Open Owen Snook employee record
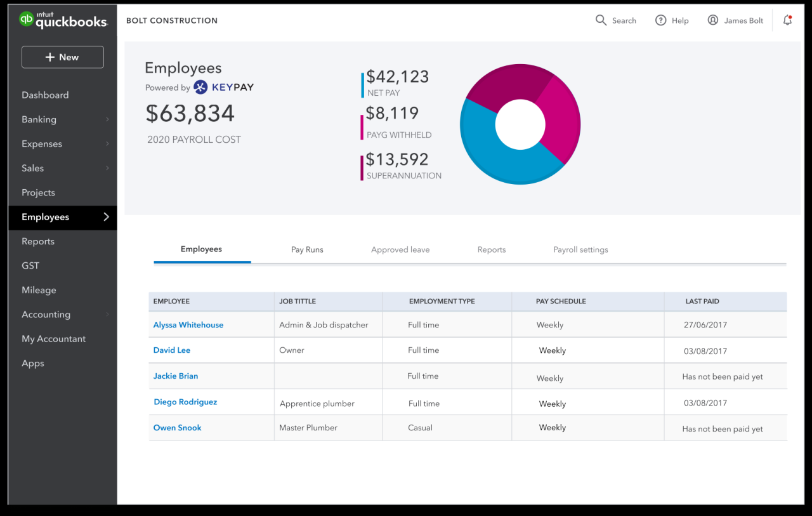 point(178,428)
